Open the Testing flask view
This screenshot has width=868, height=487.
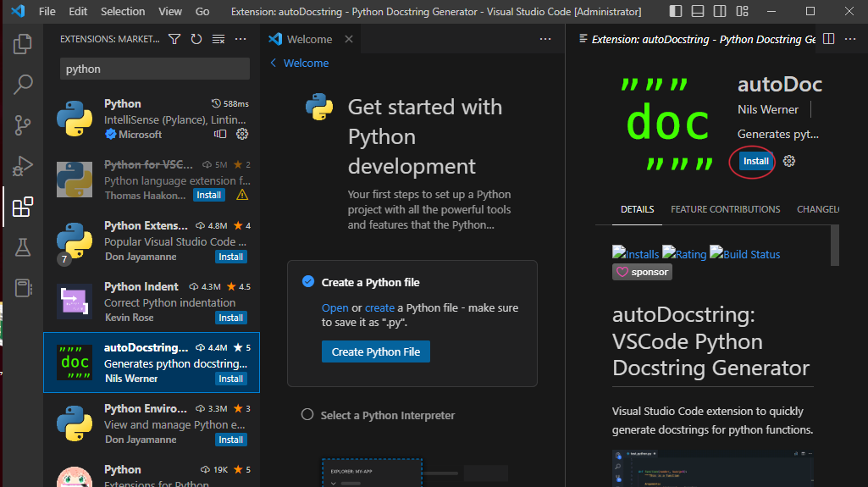point(23,247)
